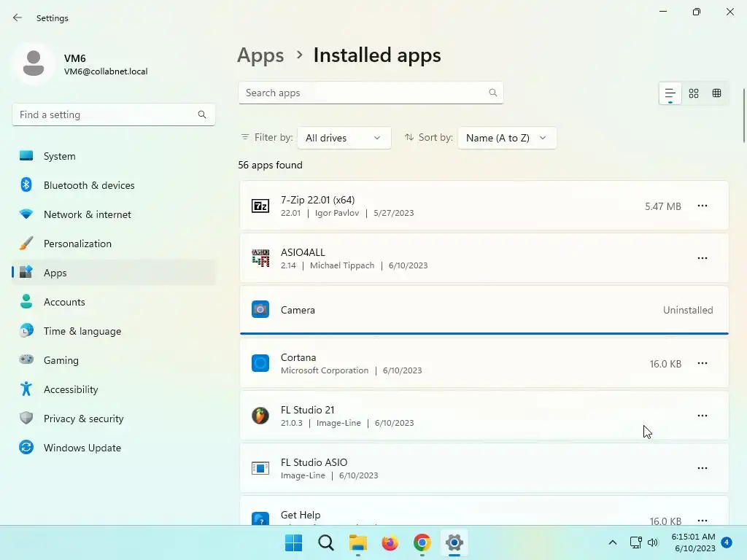Click the FL Studio 21 app name

pyautogui.click(x=308, y=410)
